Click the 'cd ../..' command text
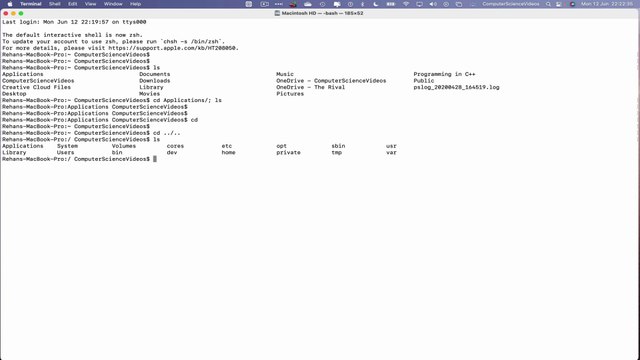 (167, 133)
